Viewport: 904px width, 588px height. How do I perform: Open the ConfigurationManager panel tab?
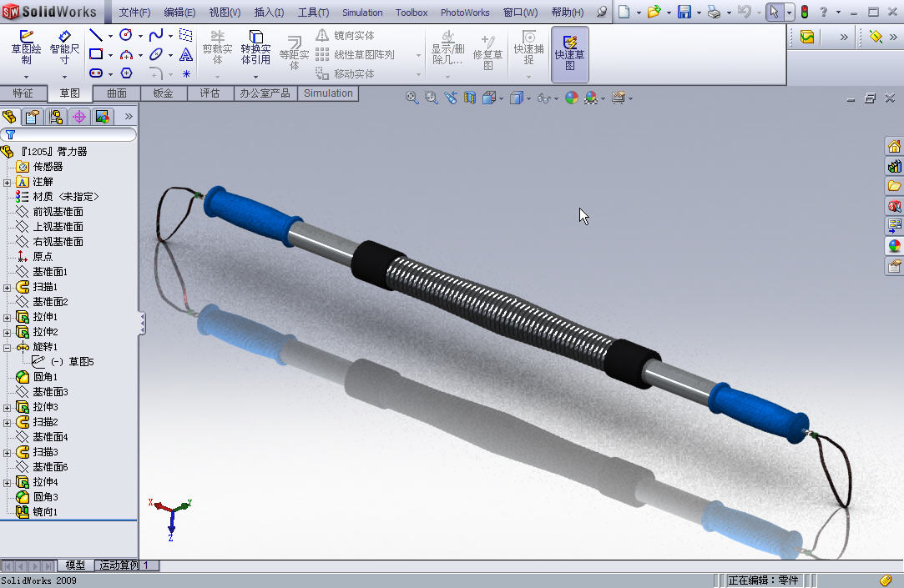click(56, 117)
